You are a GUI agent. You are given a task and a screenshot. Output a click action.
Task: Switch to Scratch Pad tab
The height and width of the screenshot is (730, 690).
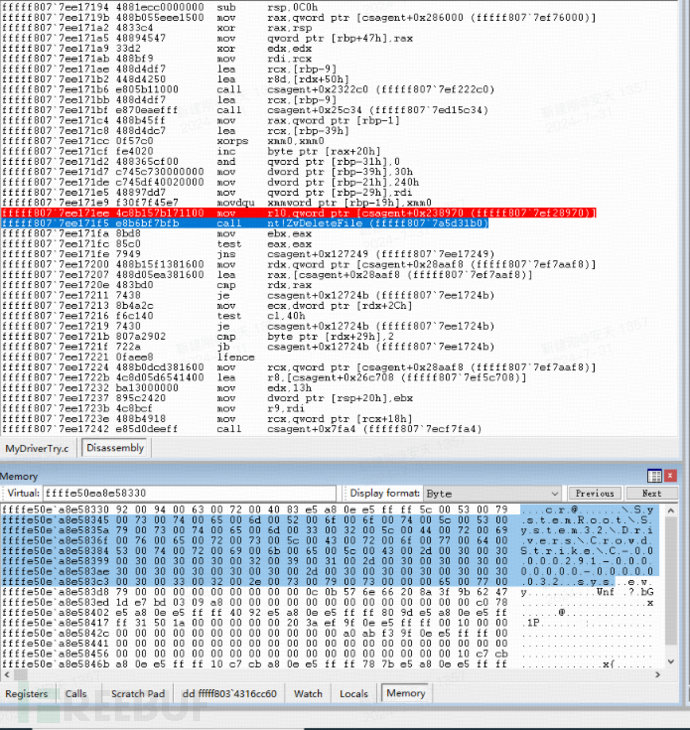[138, 694]
